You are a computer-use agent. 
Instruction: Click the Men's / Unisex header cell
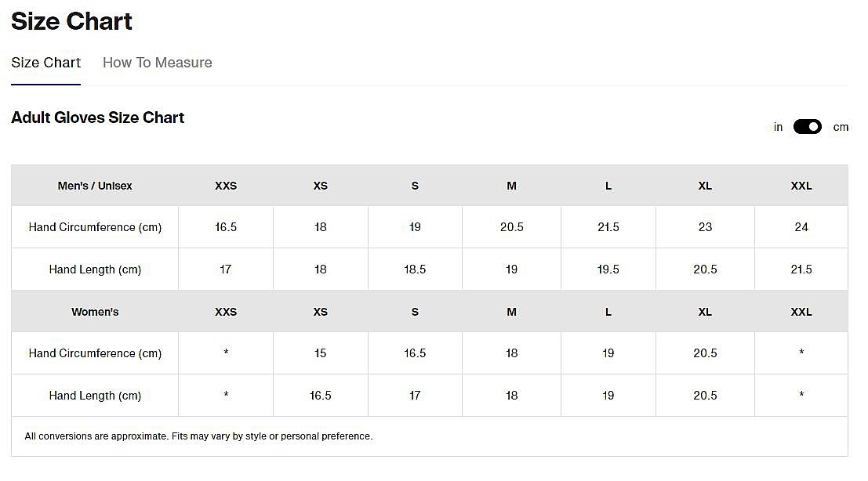coord(95,186)
